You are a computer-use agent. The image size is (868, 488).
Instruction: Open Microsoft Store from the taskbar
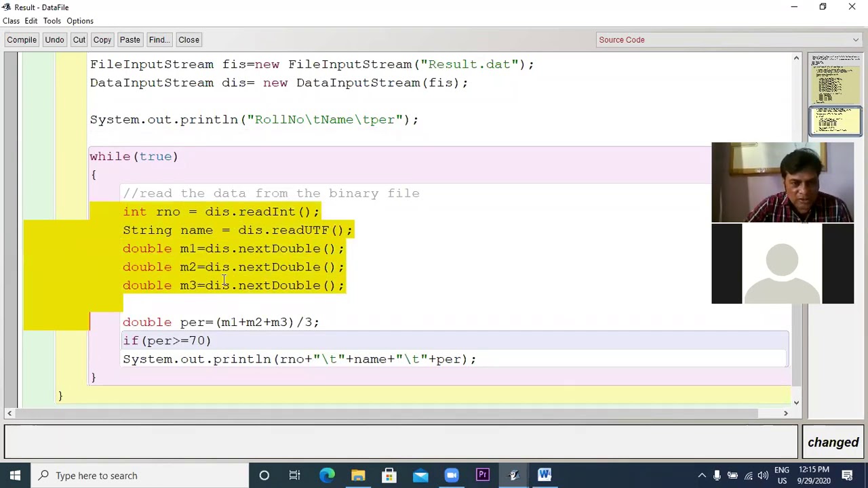[x=389, y=475]
